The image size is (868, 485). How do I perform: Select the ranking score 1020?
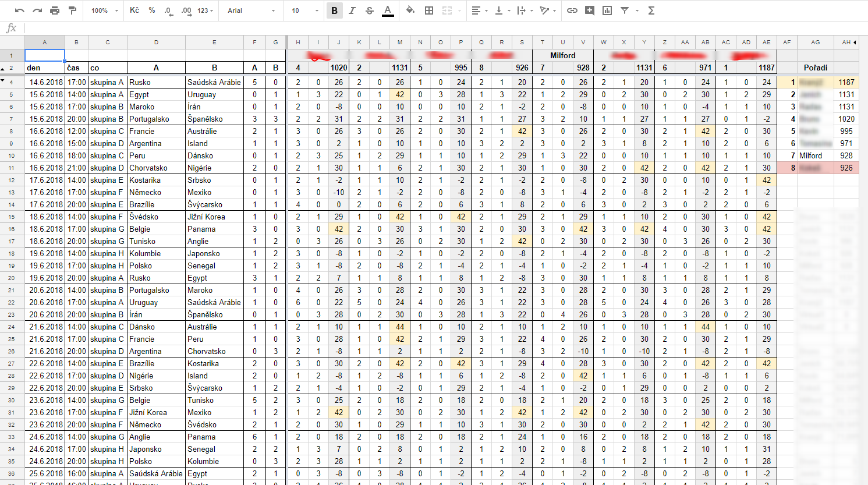846,119
